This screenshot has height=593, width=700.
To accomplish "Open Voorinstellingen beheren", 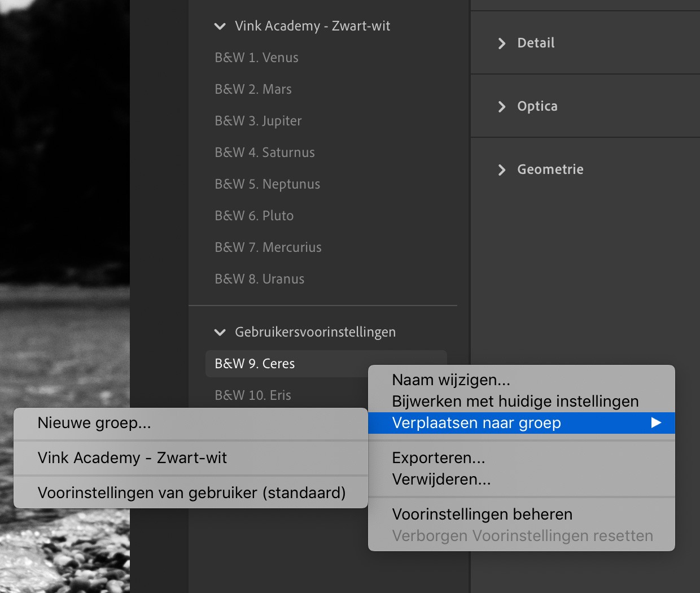I will pyautogui.click(x=482, y=514).
